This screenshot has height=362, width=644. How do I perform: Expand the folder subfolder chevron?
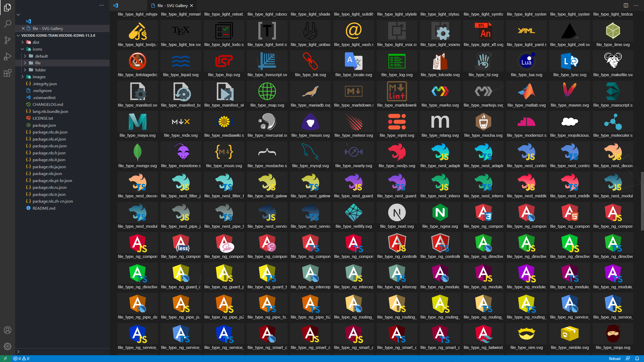pyautogui.click(x=25, y=70)
